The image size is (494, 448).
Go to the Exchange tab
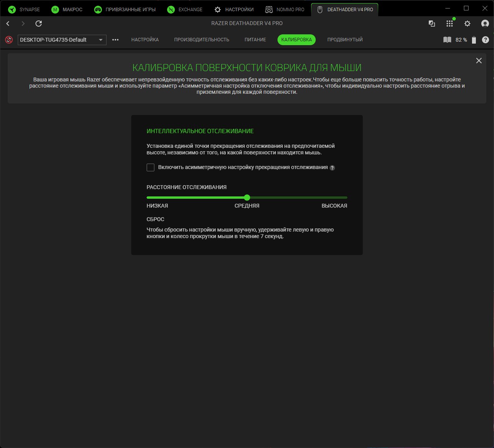[185, 9]
